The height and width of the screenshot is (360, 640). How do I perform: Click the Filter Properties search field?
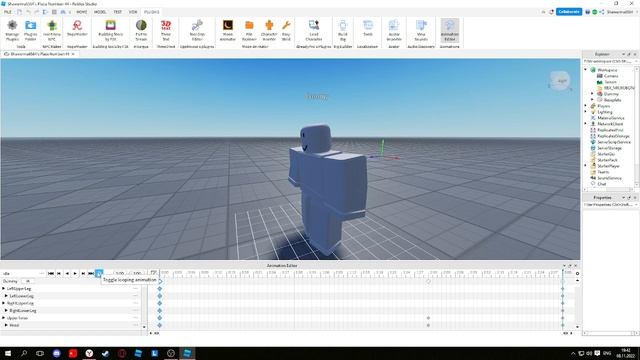click(x=610, y=204)
